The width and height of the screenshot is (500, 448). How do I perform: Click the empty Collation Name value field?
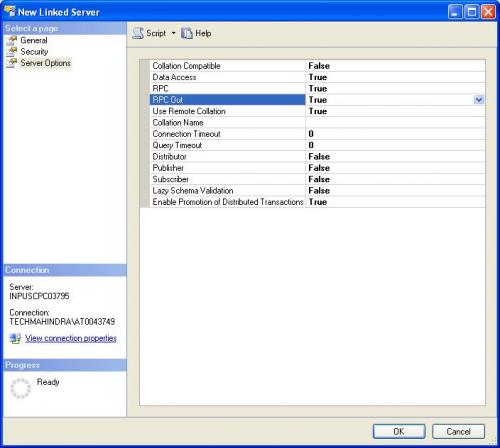click(x=395, y=123)
